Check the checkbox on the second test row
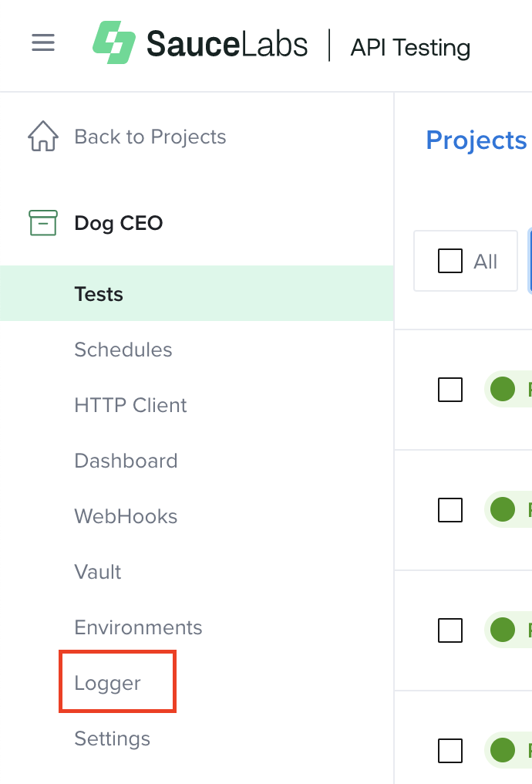This screenshot has width=532, height=784. coord(450,510)
